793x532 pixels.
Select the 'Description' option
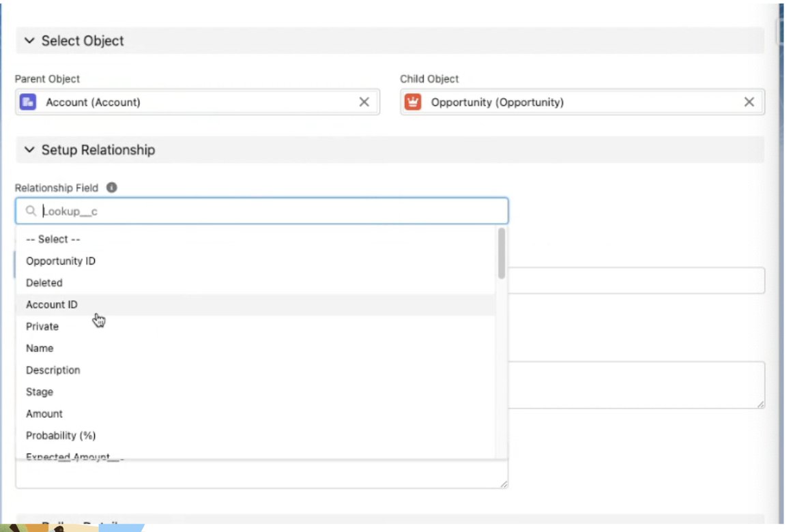pos(255,370)
